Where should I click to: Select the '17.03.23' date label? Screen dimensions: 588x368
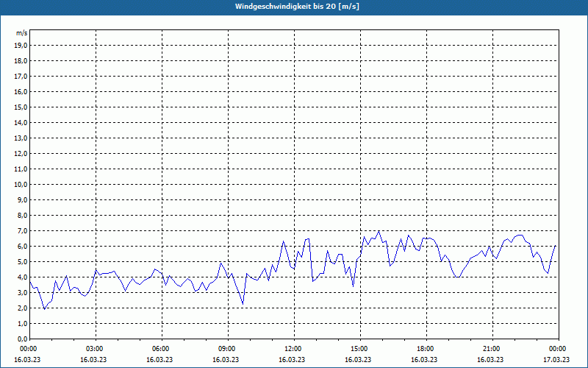(x=556, y=360)
